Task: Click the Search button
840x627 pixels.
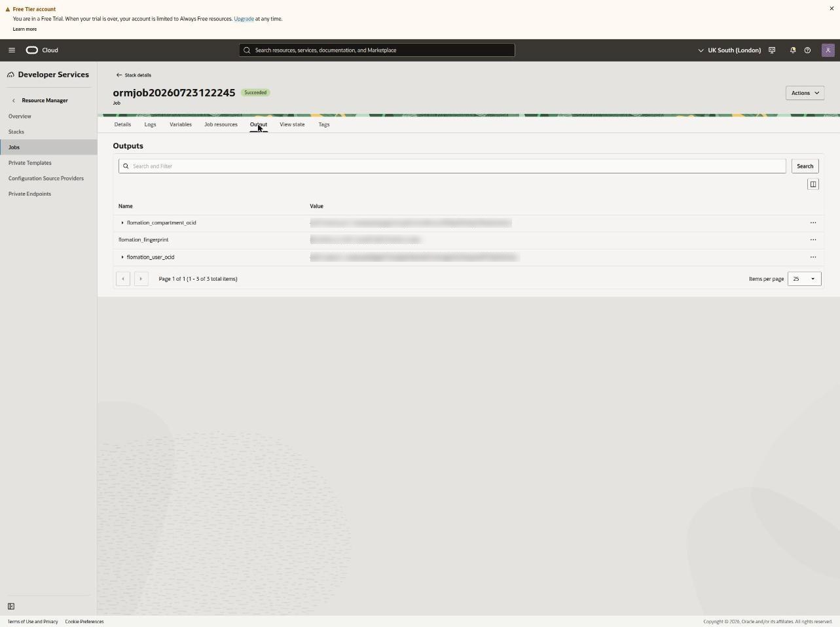Action: coord(805,166)
